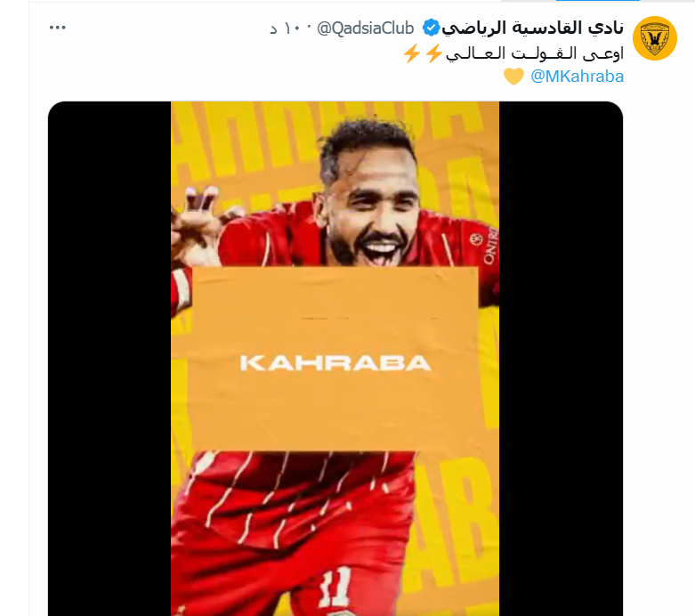Open the @MKahraba mention link
This screenshot has width=695, height=616.
click(x=578, y=77)
